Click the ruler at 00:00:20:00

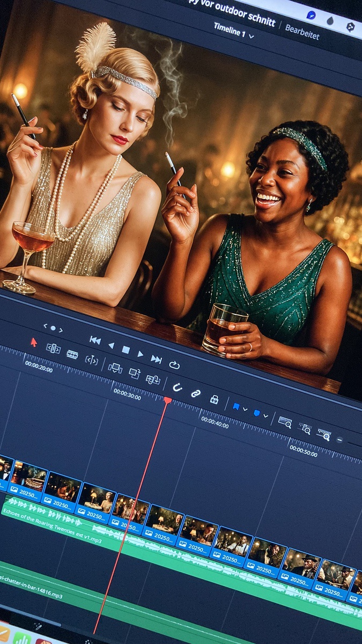coord(39,367)
